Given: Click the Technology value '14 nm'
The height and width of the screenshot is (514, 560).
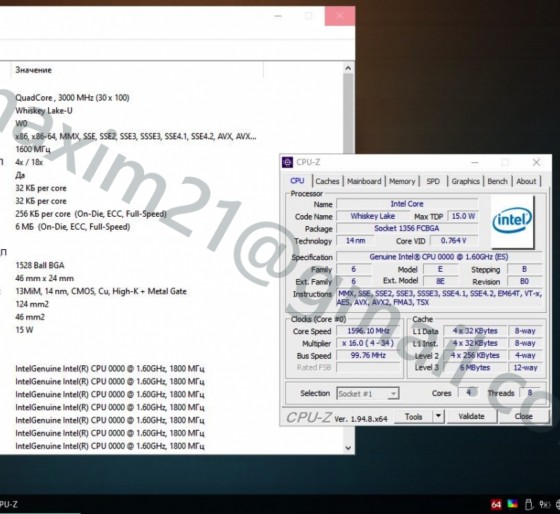Looking at the screenshot, I should (355, 241).
